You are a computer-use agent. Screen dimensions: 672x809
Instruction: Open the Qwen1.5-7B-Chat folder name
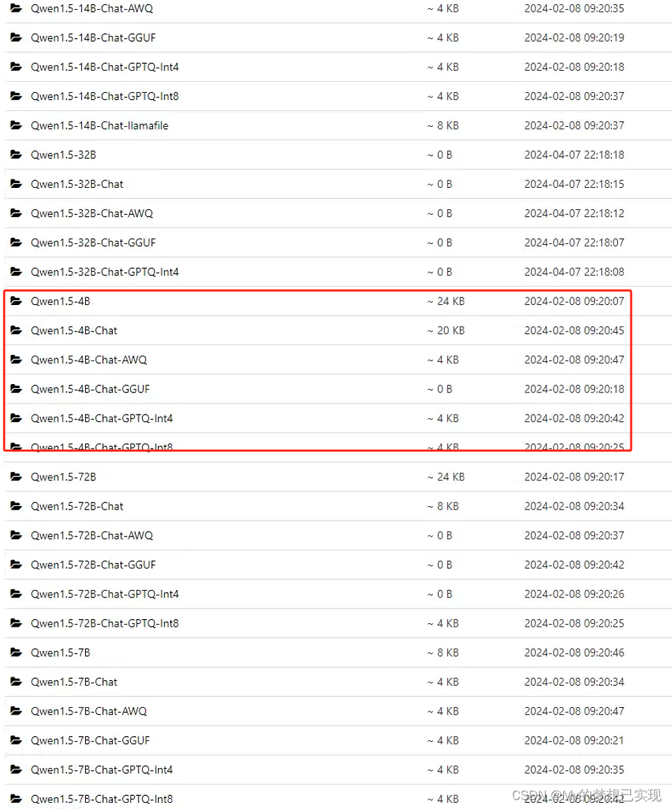[74, 682]
